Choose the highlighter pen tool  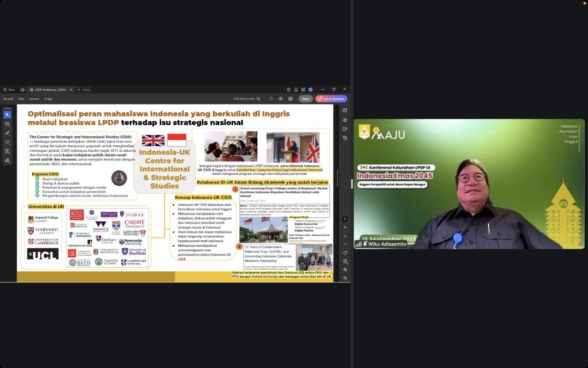pyautogui.click(x=7, y=133)
